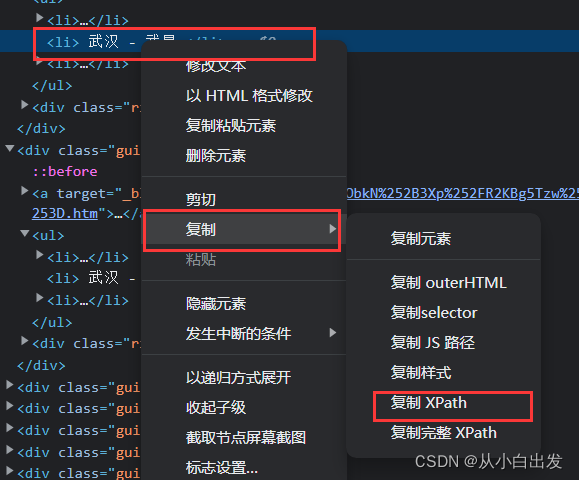Choose 复制样式 from the copy submenu
579x480 pixels.
pyautogui.click(x=421, y=373)
